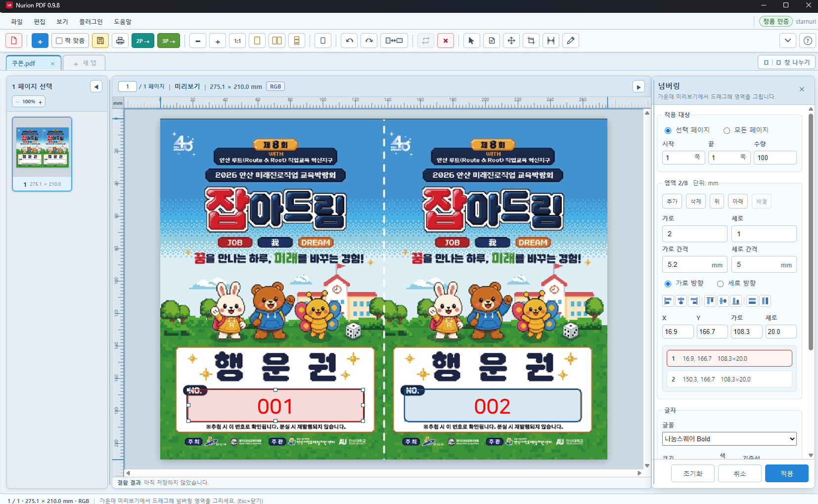Click the align top edges icon
This screenshot has height=504, width=818.
click(710, 301)
